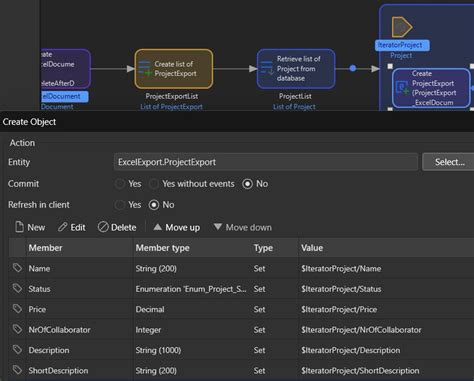Click the blue merge point on the flow
Viewport: 474px width, 381px height.
353,68
